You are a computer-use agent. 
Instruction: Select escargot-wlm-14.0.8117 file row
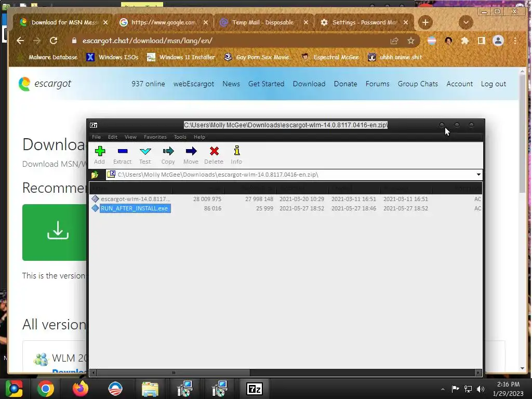click(x=285, y=199)
